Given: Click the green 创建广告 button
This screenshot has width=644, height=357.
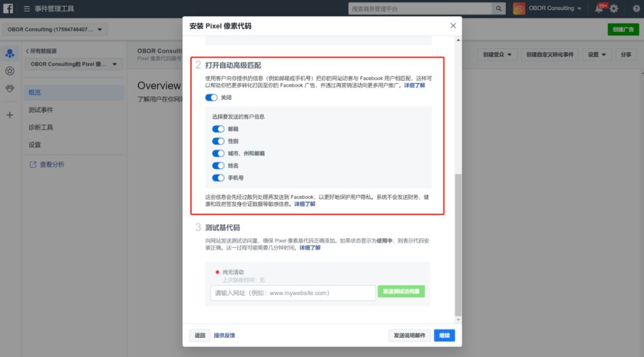Looking at the screenshot, I should (623, 30).
